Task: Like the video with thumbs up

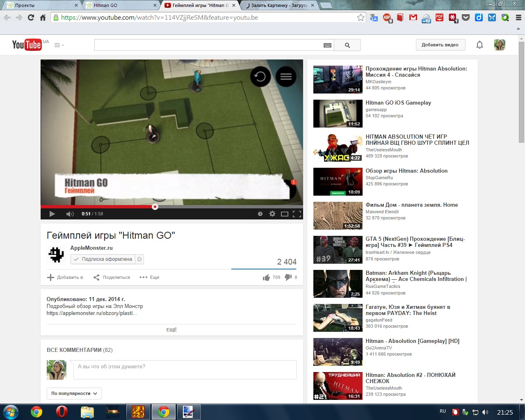Action: click(267, 278)
